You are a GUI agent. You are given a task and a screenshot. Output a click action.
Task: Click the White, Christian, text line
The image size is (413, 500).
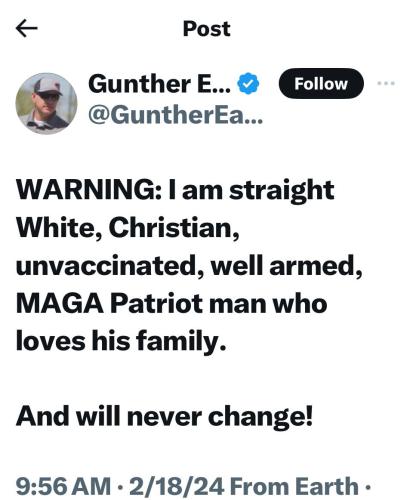point(128,228)
